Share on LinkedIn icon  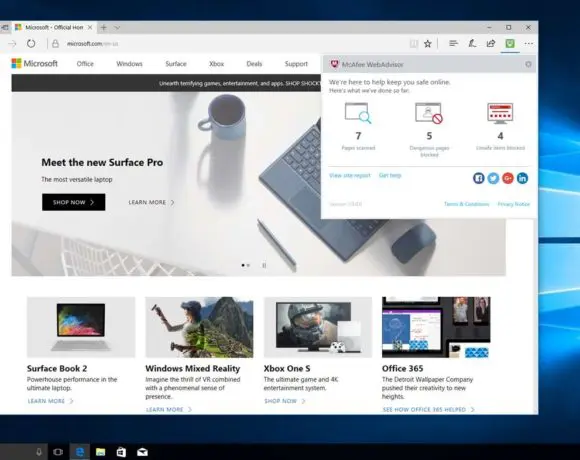pos(522,178)
